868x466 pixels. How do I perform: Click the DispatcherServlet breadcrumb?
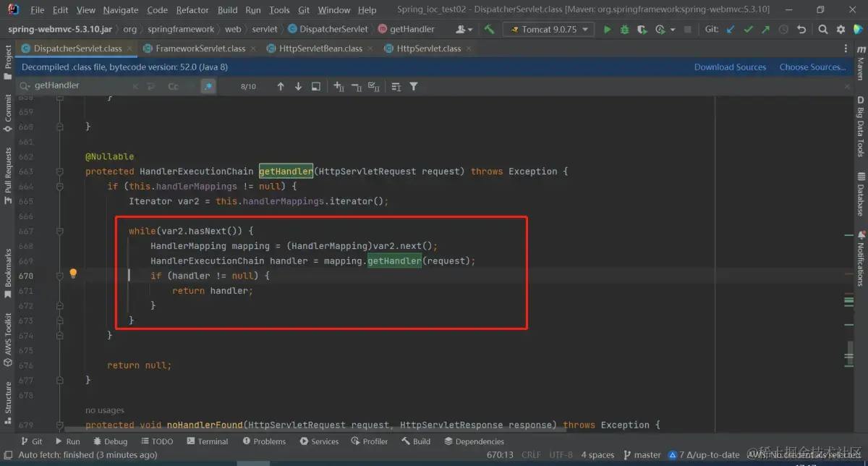[x=328, y=29]
